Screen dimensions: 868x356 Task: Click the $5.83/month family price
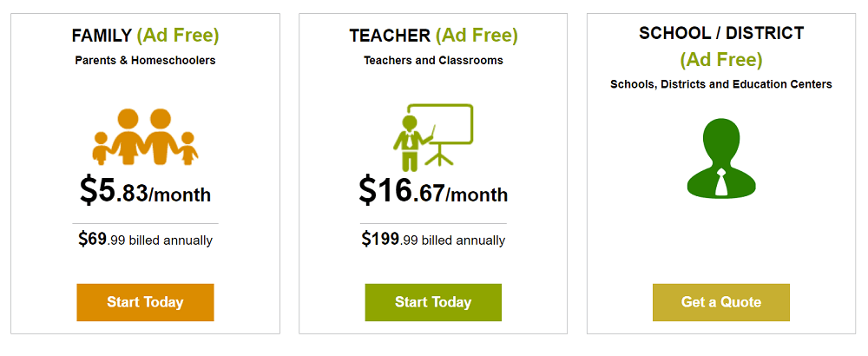[145, 191]
